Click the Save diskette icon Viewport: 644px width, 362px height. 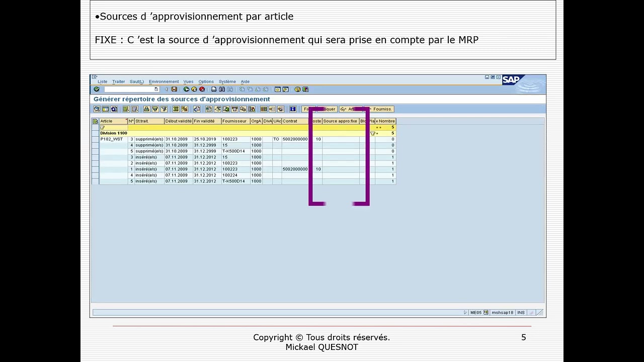tap(174, 89)
